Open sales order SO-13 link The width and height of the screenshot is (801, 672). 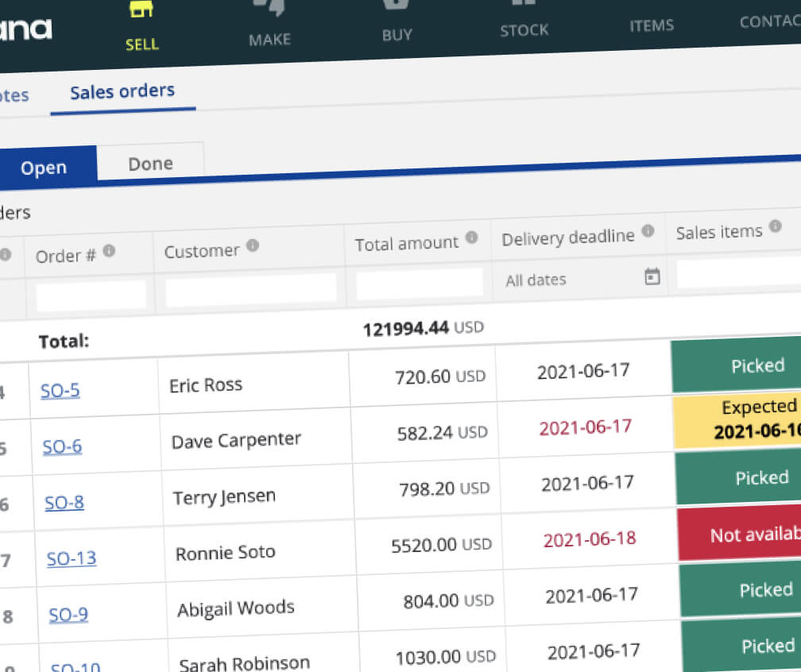click(x=72, y=558)
